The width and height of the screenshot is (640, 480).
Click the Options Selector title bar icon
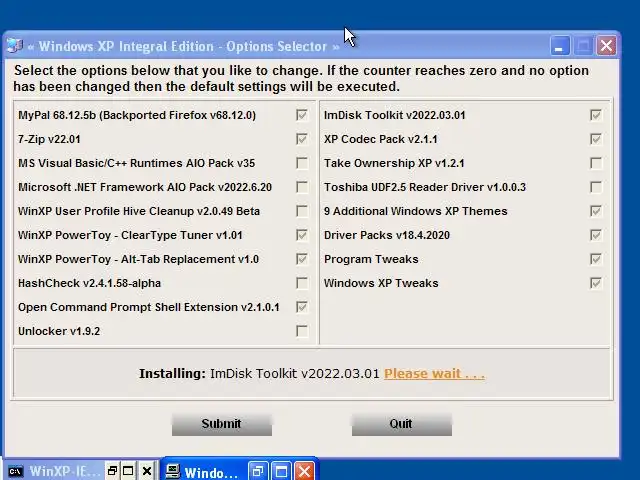click(x=15, y=46)
